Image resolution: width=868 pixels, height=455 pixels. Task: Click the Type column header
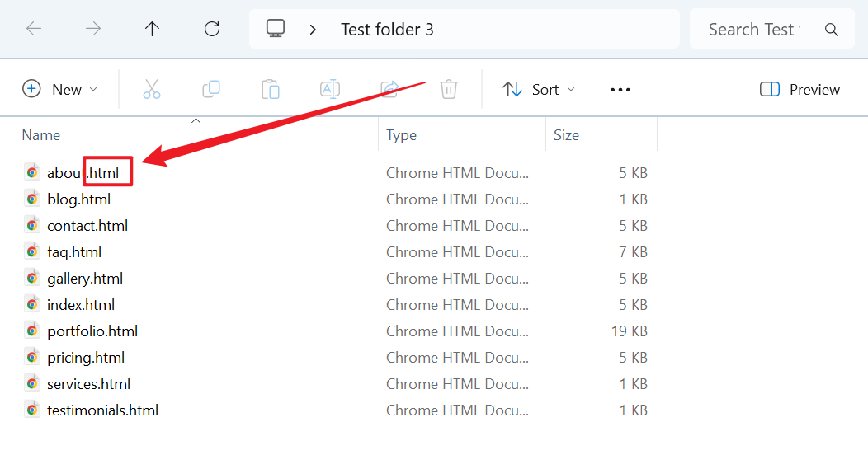pyautogui.click(x=402, y=135)
